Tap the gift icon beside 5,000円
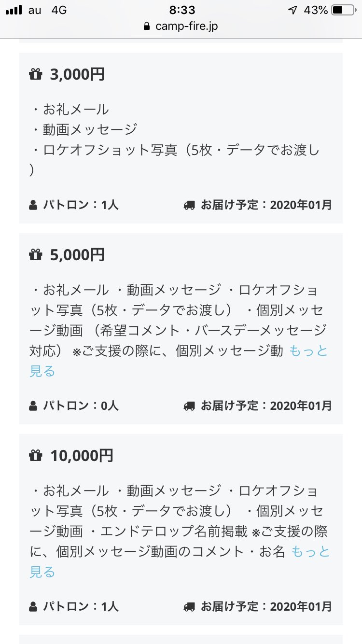 tap(36, 255)
